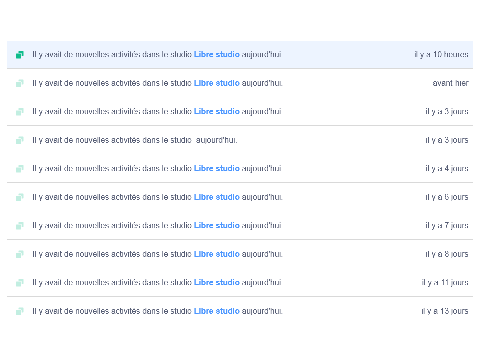The image size is (480, 360).
Task: Open Libre studio link in the 5 jours row
Action: click(217, 197)
